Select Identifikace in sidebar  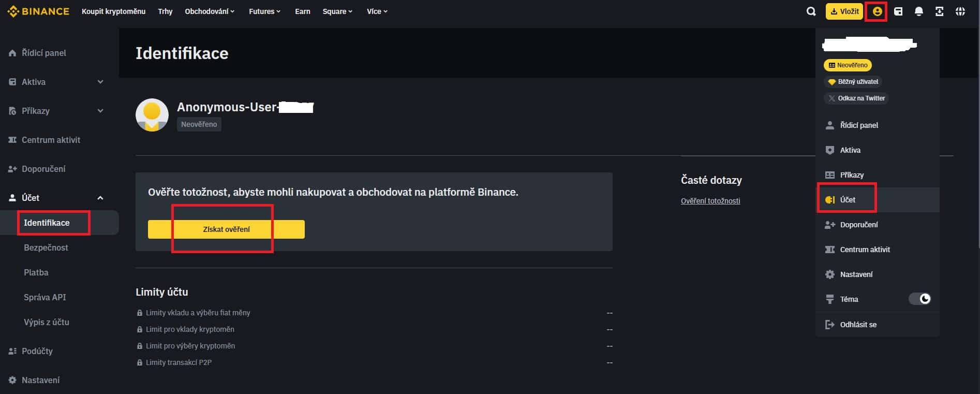pyautogui.click(x=60, y=223)
